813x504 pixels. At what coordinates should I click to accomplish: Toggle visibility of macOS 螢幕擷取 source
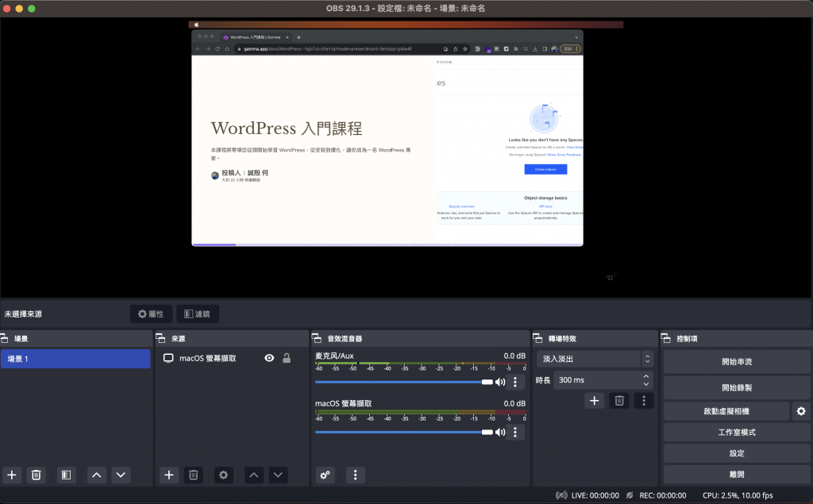pyautogui.click(x=269, y=358)
